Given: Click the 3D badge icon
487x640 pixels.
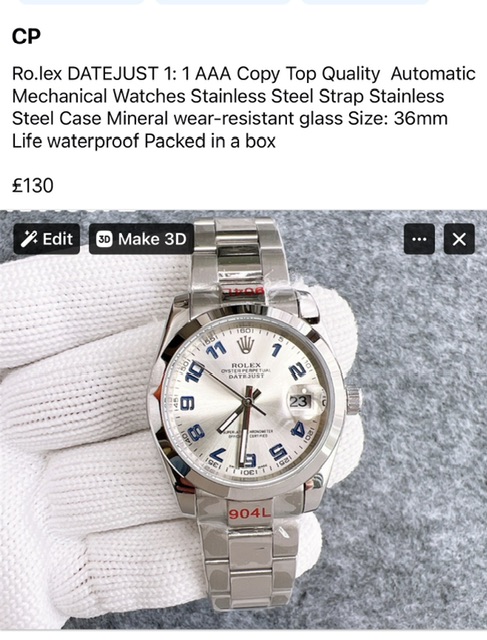Looking at the screenshot, I should (104, 239).
